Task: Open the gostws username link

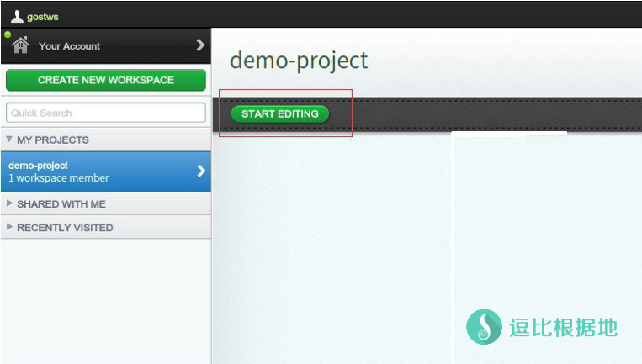Action: click(43, 17)
